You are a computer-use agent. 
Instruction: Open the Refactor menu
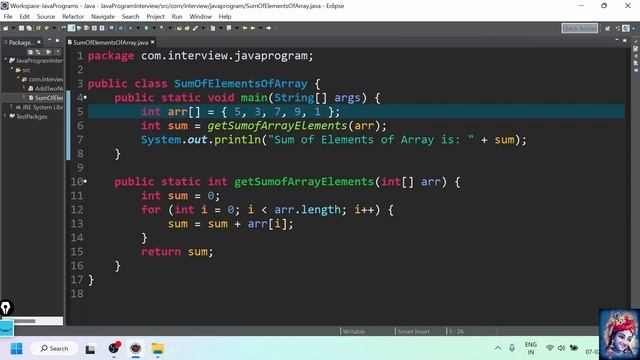(x=73, y=17)
